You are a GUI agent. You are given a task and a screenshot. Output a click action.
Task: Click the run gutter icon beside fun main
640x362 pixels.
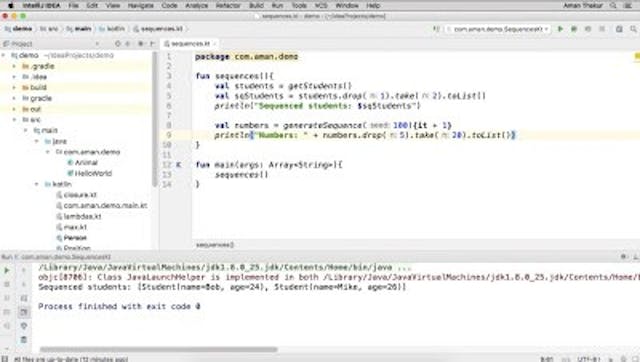pos(178,165)
